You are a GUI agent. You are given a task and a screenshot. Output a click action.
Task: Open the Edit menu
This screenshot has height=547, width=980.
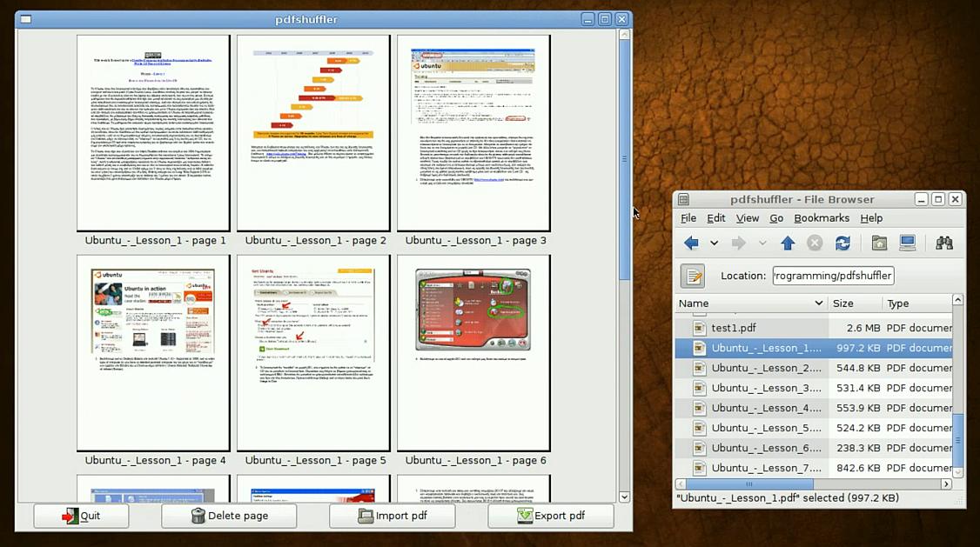click(715, 218)
